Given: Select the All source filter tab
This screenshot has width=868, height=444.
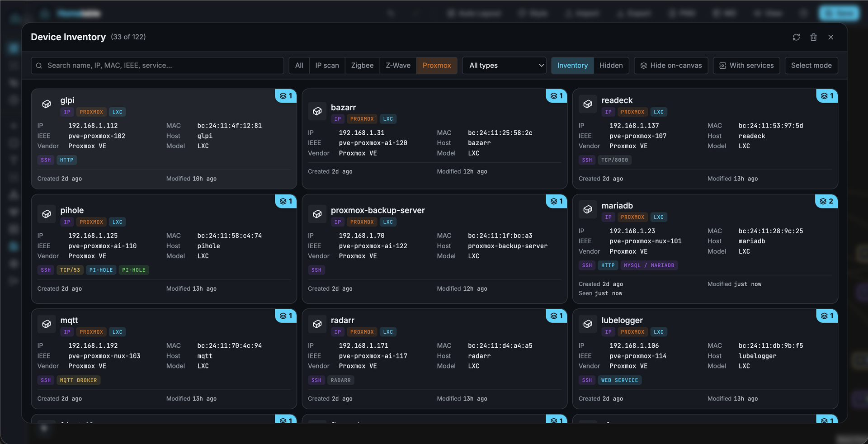Looking at the screenshot, I should 299,66.
